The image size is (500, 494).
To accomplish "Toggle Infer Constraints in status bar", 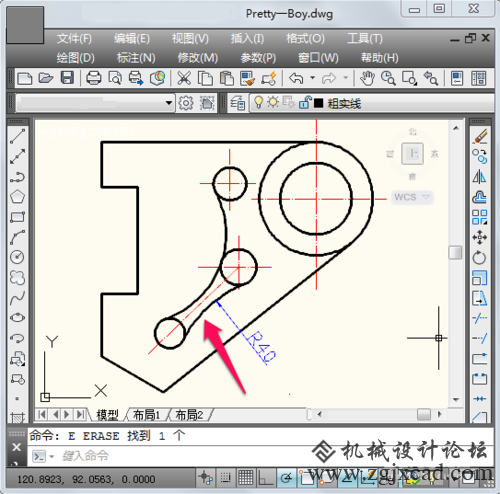I will point(206,478).
